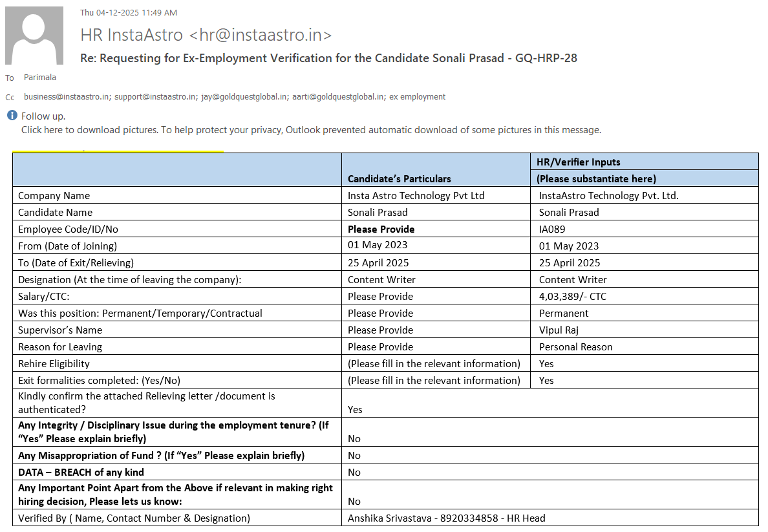
Task: Click the Misappropriation of Fund question
Action: [161, 456]
